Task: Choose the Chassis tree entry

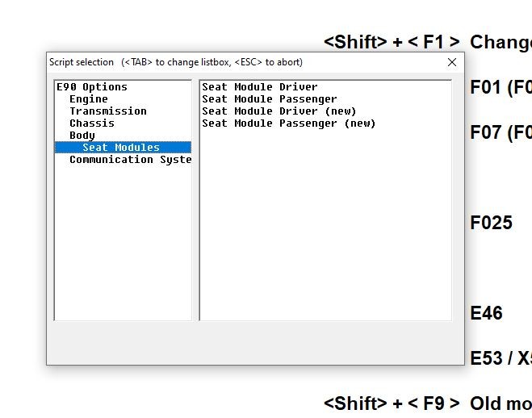Action: [91, 123]
